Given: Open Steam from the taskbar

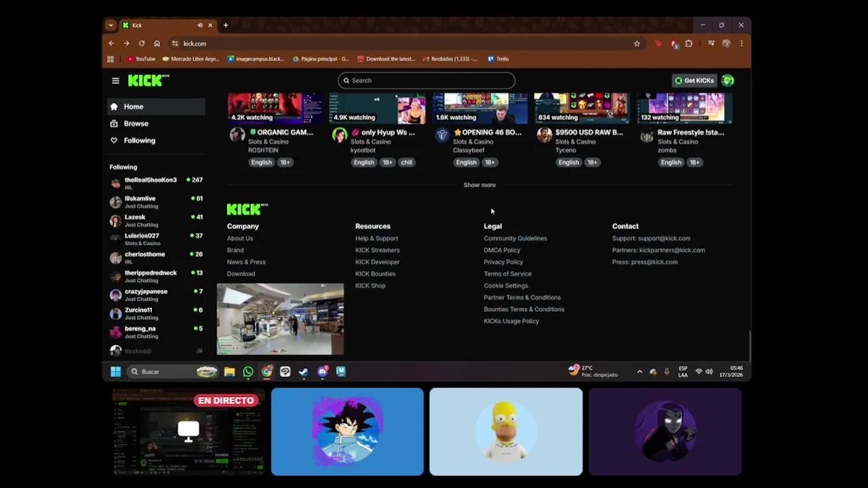Looking at the screenshot, I should click(x=303, y=371).
